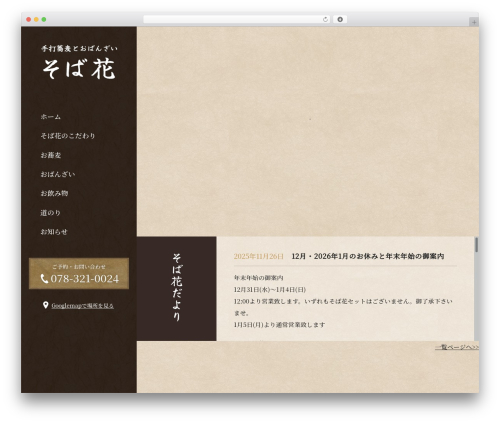Click the green maximize window button
500x423 pixels.
(44, 19)
